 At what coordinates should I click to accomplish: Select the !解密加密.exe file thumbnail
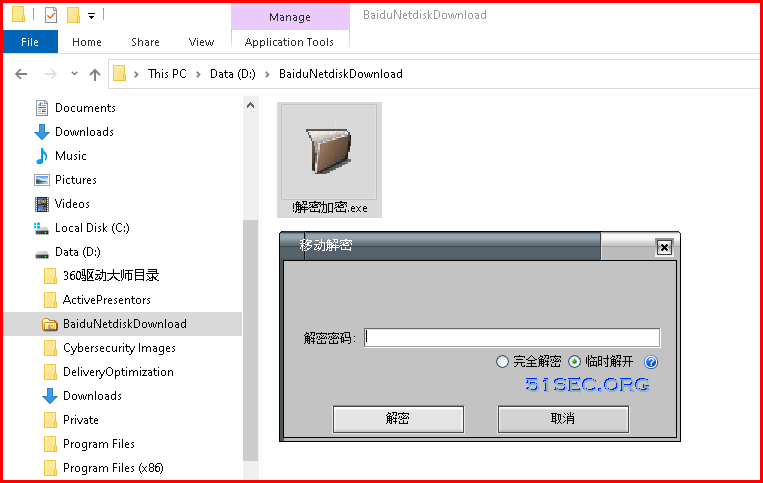pos(329,152)
